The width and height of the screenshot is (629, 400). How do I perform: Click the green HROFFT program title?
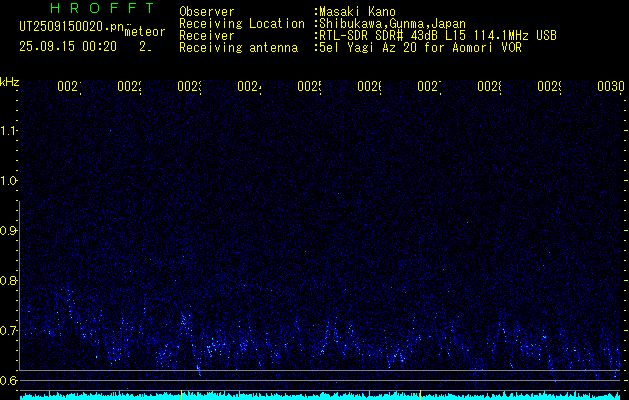pyautogui.click(x=102, y=8)
